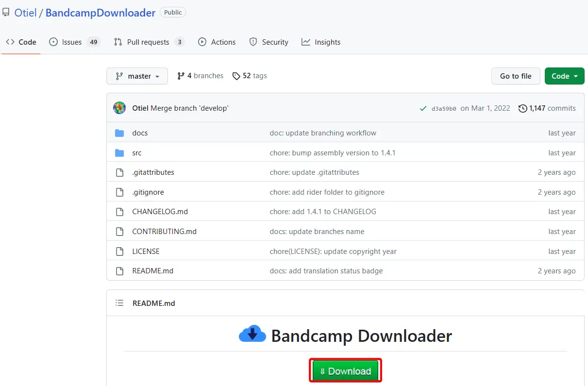Open the src folder icon

(119, 153)
